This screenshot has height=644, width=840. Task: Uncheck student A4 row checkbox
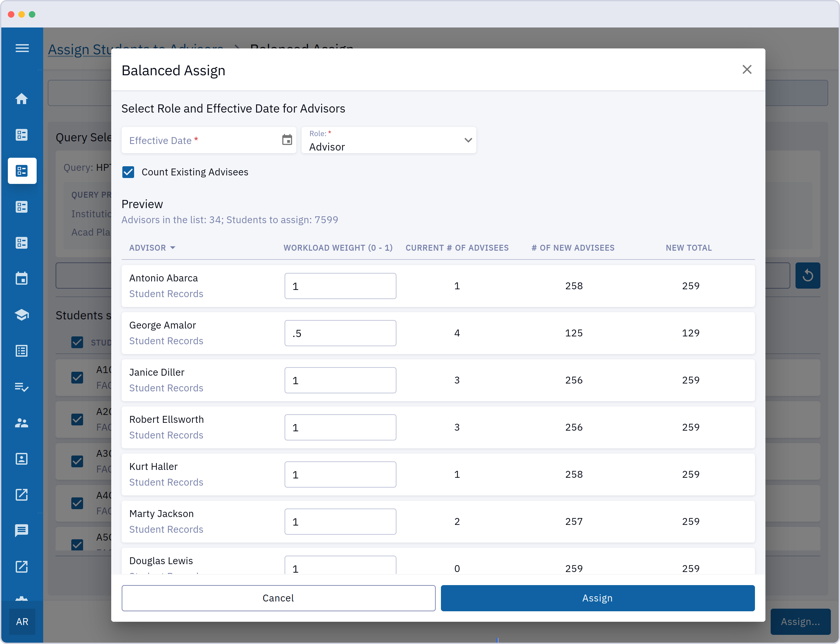(x=78, y=503)
